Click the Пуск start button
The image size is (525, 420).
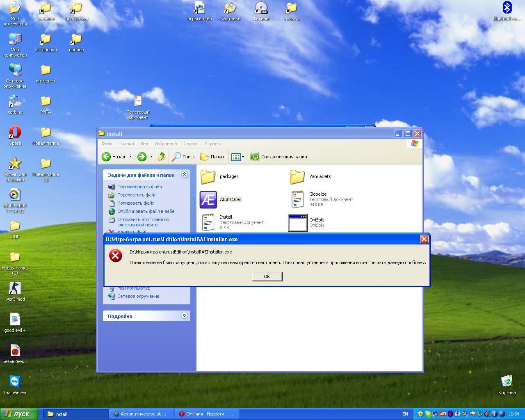tap(19, 414)
